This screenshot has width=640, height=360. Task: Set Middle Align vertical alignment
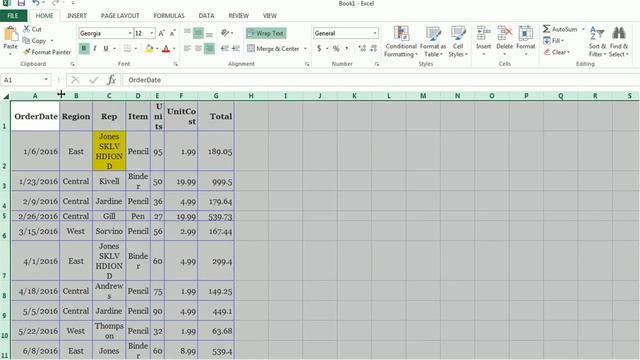(198, 33)
